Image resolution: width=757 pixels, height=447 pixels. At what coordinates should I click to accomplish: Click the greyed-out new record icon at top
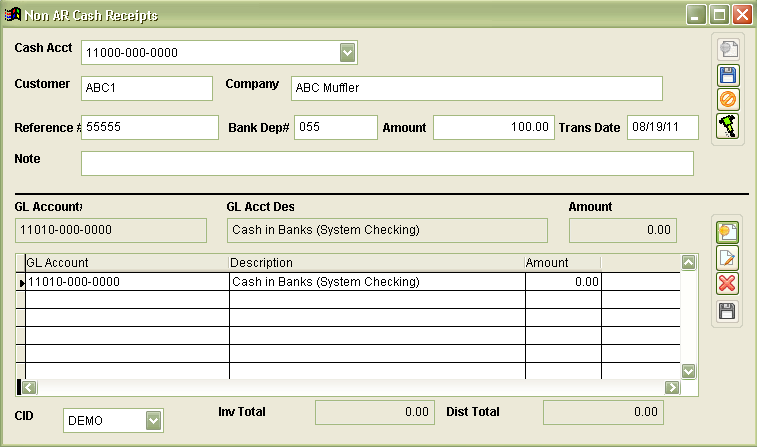point(728,49)
